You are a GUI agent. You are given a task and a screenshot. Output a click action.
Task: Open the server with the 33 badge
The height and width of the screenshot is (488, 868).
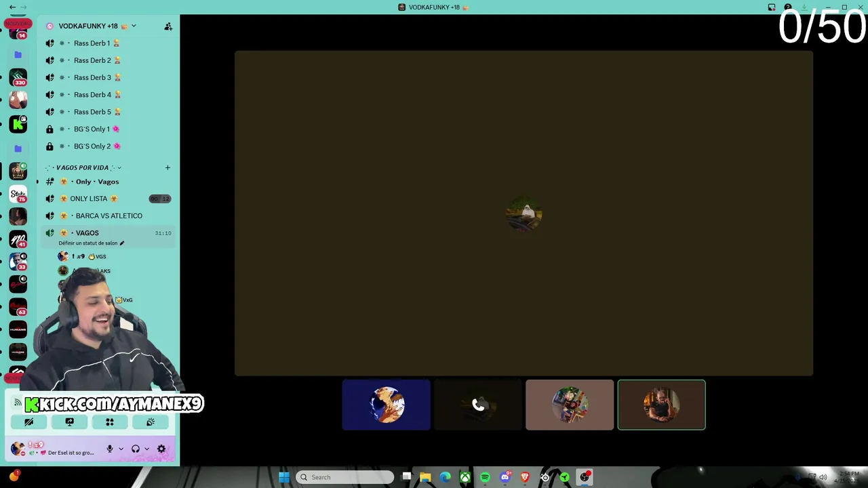[x=18, y=262]
